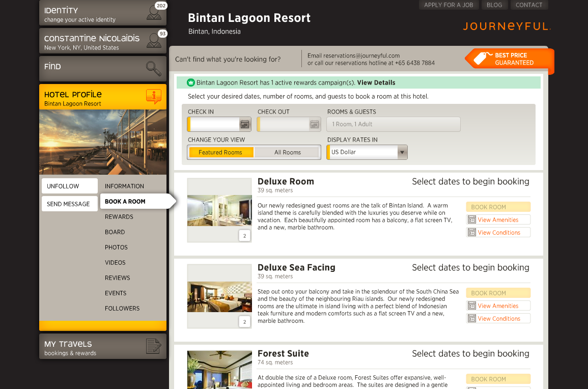588x389 pixels.
Task: Switch view to Featured Rooms
Action: tap(220, 152)
